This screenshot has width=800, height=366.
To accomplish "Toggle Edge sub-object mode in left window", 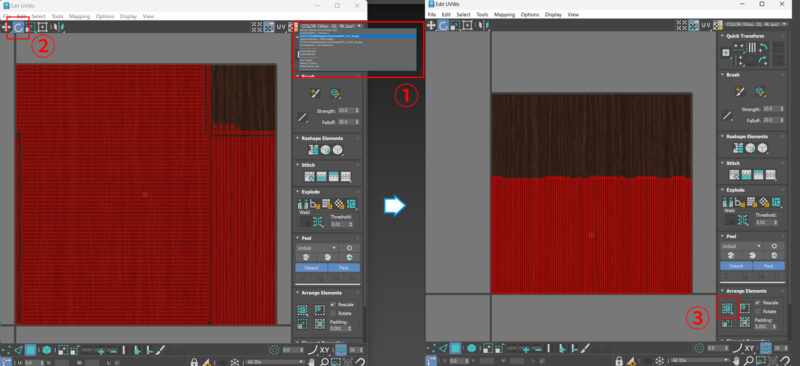I will 18,350.
